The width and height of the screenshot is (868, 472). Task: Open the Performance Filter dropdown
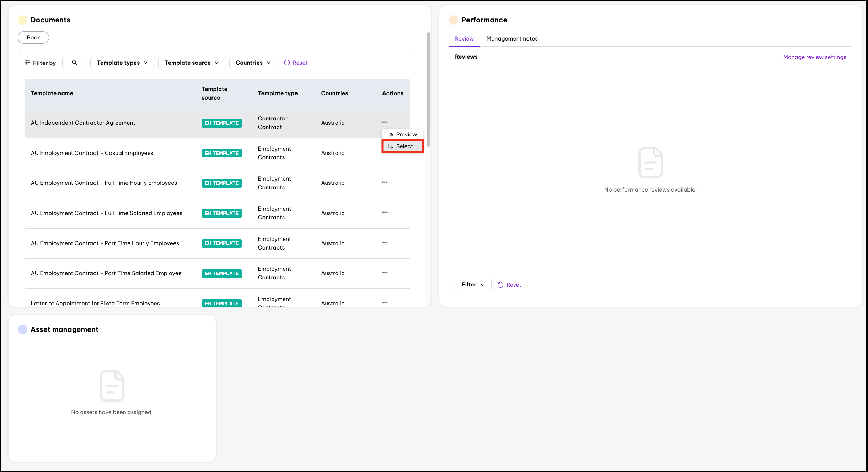(473, 285)
